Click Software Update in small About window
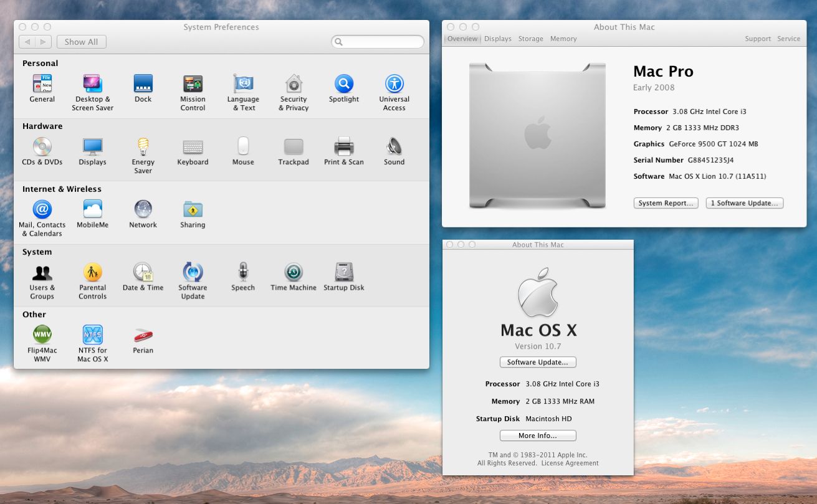Viewport: 817px width, 504px height. [x=538, y=362]
